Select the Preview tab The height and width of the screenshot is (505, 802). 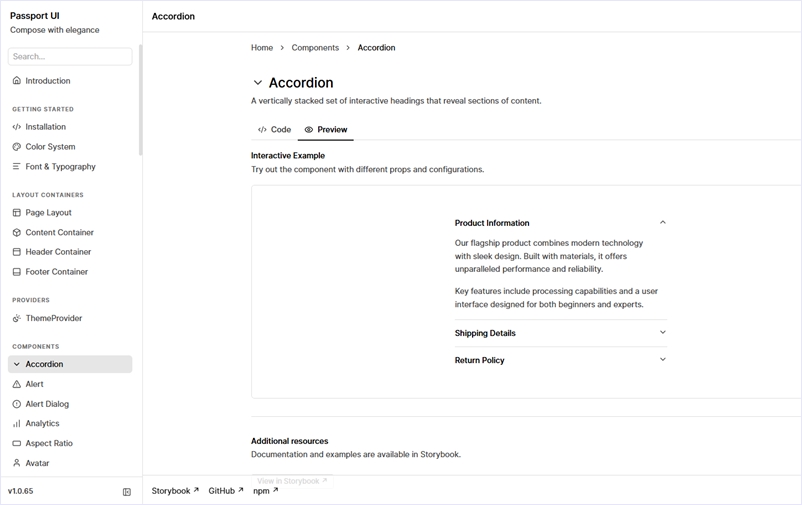326,130
